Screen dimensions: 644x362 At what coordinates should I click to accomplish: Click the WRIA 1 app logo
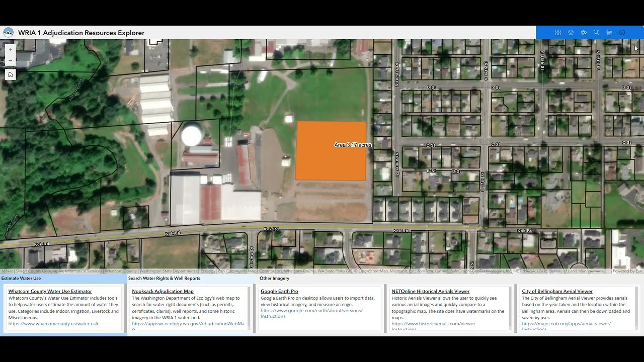point(9,33)
